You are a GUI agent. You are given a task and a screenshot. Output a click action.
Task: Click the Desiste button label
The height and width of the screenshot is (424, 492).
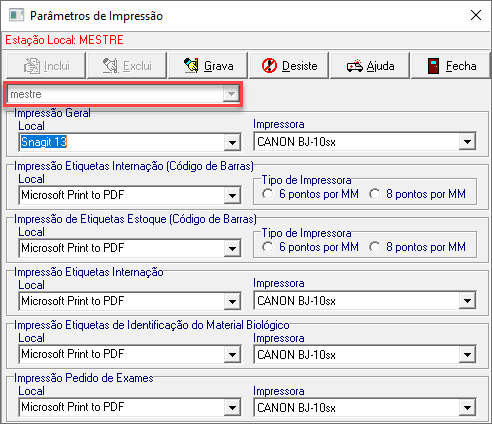point(299,66)
